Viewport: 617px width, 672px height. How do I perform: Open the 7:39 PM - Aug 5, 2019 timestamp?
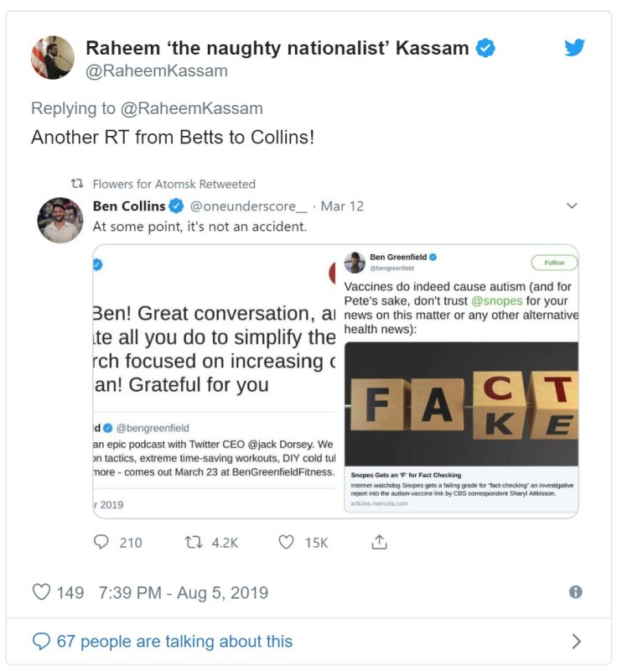pyautogui.click(x=183, y=592)
